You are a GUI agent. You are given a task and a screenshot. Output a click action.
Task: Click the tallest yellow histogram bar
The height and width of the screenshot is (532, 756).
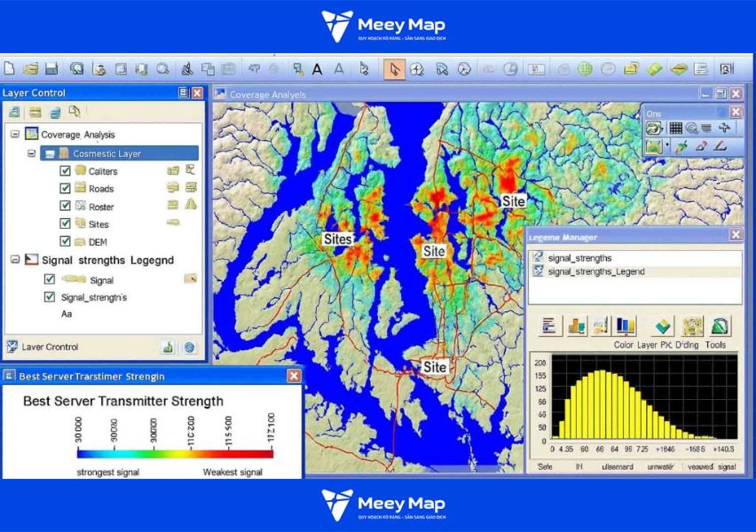pos(602,404)
